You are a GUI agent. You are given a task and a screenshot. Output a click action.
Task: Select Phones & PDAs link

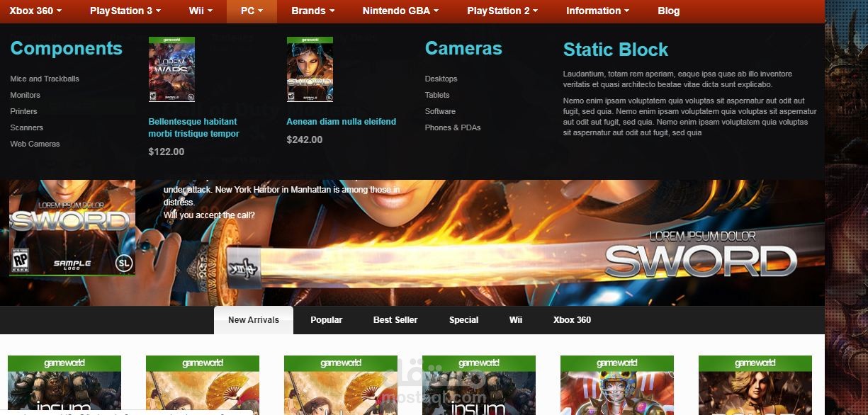tap(453, 127)
